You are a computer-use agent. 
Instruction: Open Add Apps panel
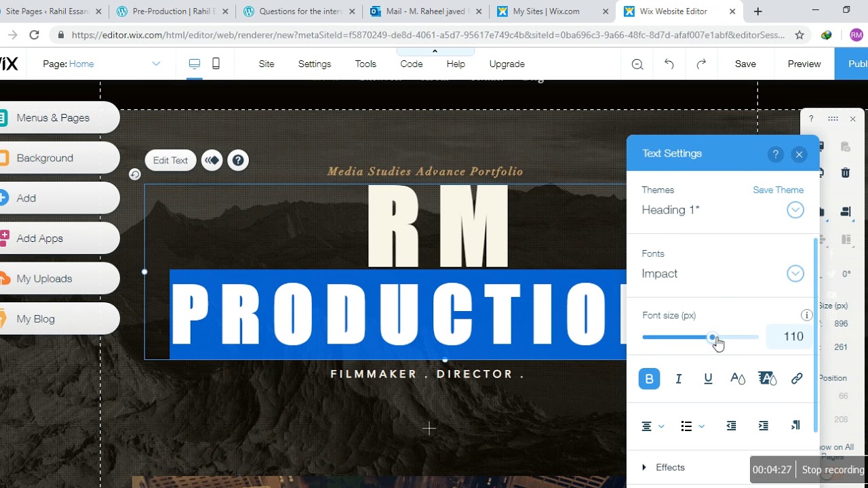click(x=59, y=239)
